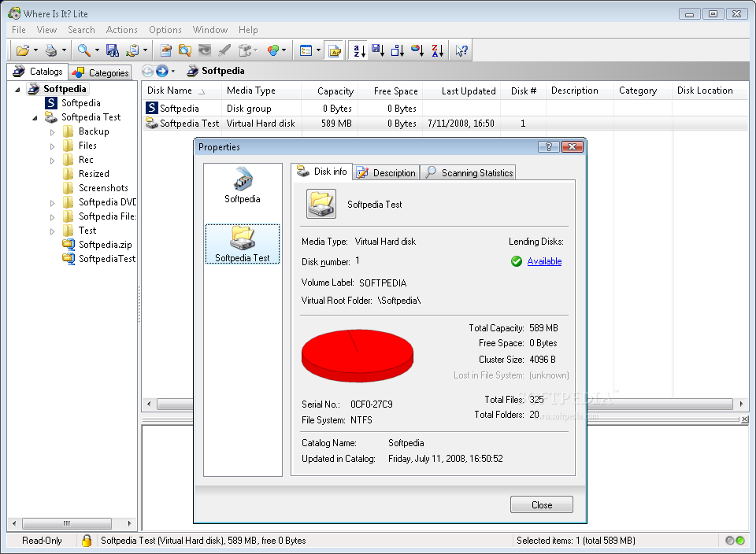Click the floppy disk with binoculars icon

click(x=113, y=50)
